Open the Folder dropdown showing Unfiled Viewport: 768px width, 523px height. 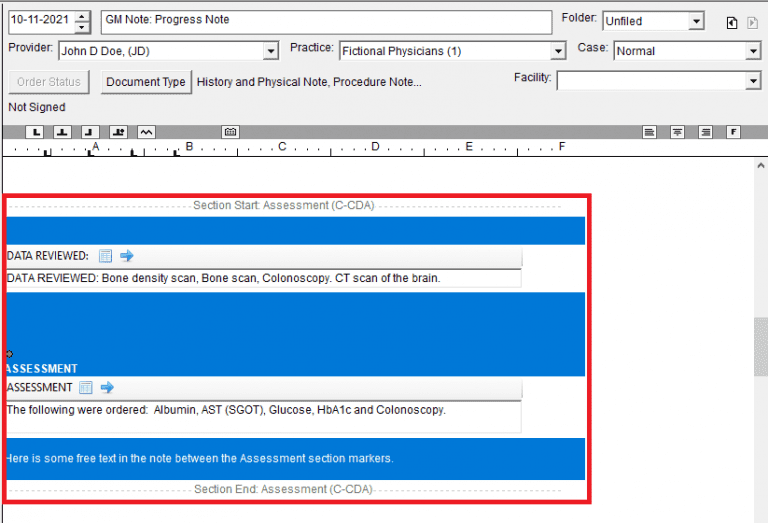[x=696, y=21]
